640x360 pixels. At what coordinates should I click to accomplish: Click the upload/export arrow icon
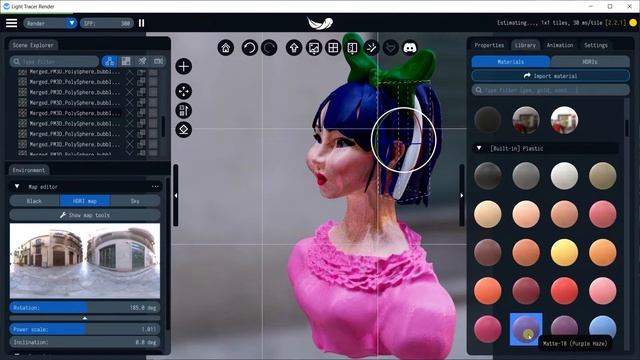[294, 48]
